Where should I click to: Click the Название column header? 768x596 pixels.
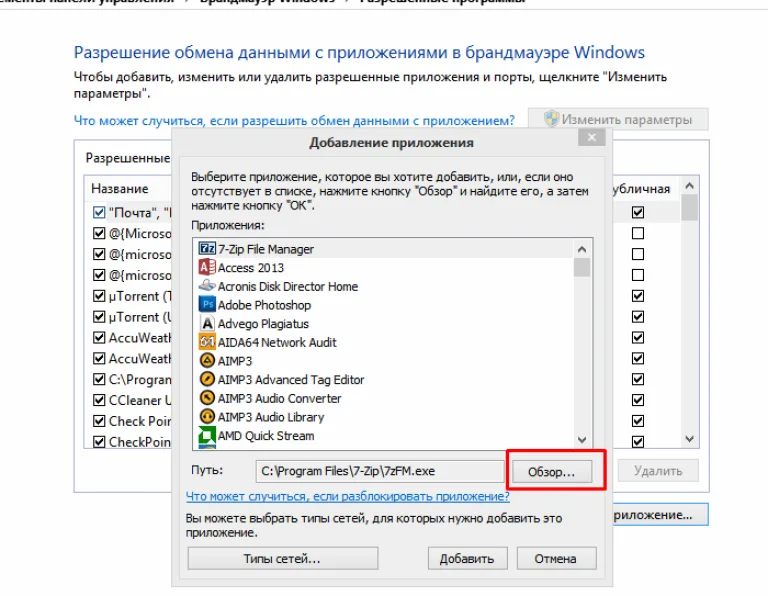120,189
